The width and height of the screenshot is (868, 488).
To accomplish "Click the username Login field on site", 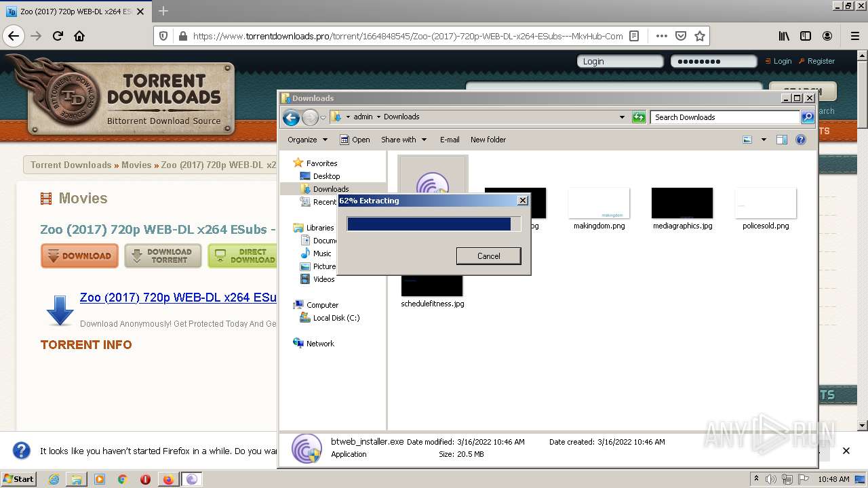I will [620, 61].
